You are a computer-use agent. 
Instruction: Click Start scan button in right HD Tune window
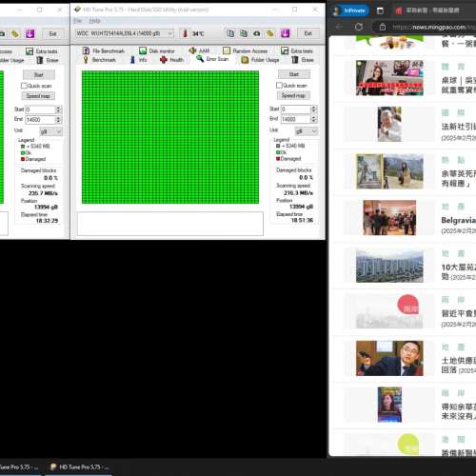pyautogui.click(x=294, y=74)
